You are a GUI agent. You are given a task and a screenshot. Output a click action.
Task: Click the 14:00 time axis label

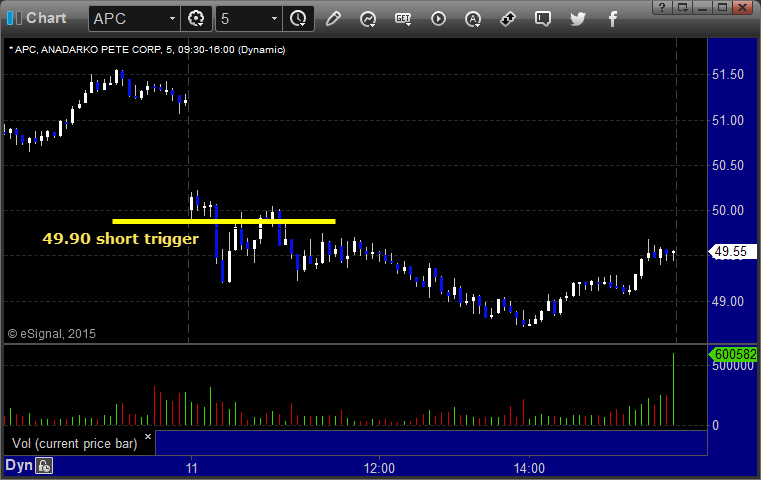529,468
